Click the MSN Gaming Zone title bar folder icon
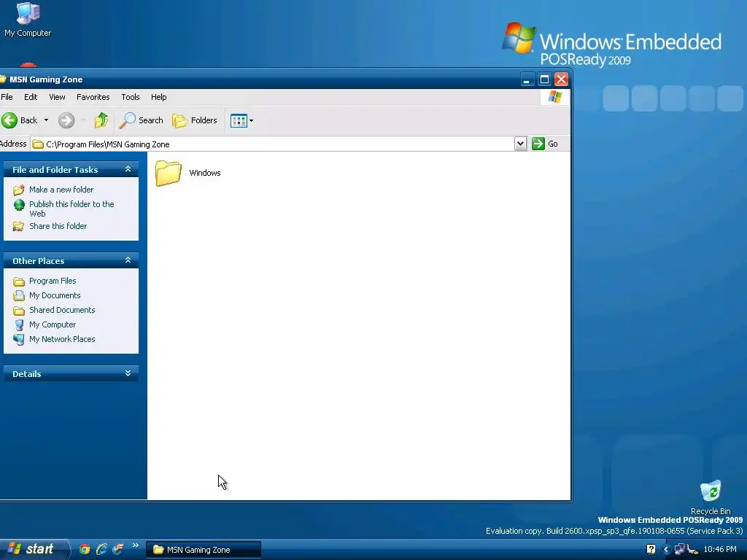The width and height of the screenshot is (747, 560). coord(2,79)
